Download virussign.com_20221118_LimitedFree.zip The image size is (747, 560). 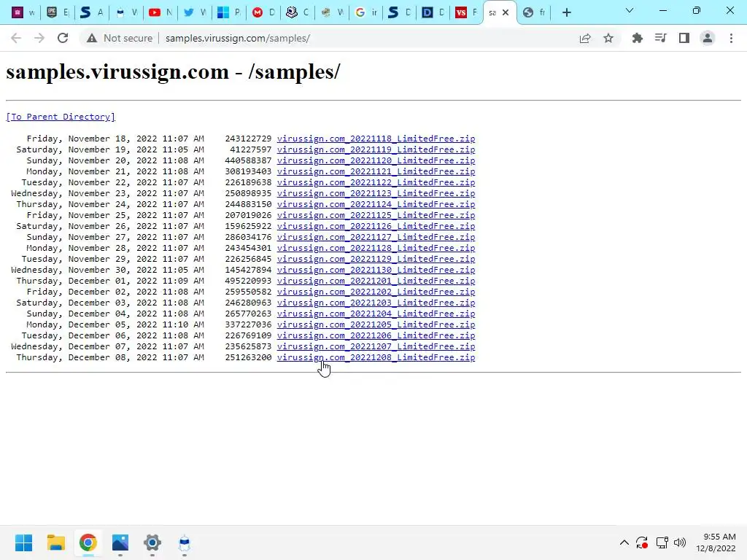pos(376,139)
